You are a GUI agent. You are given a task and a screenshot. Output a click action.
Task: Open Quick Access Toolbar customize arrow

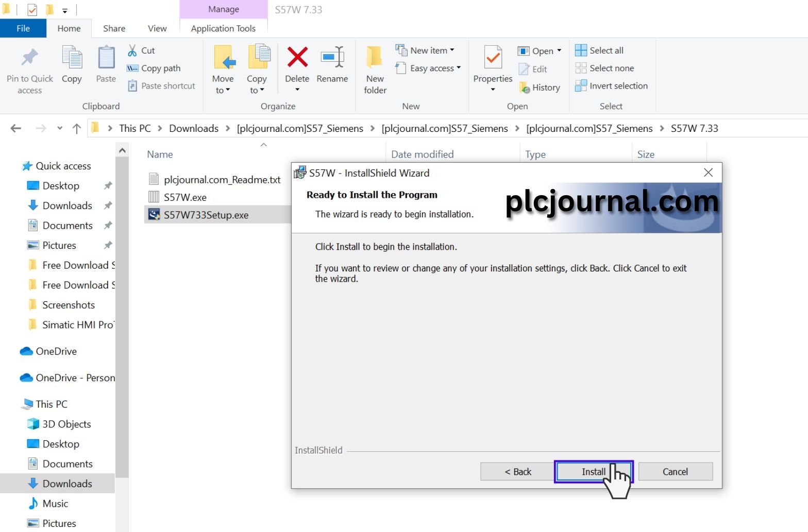tap(65, 10)
